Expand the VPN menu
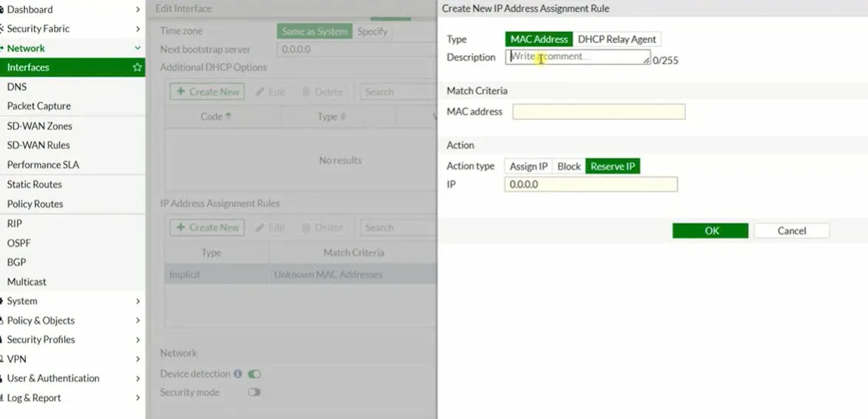Viewport: 868px width, 419px height. (x=72, y=359)
